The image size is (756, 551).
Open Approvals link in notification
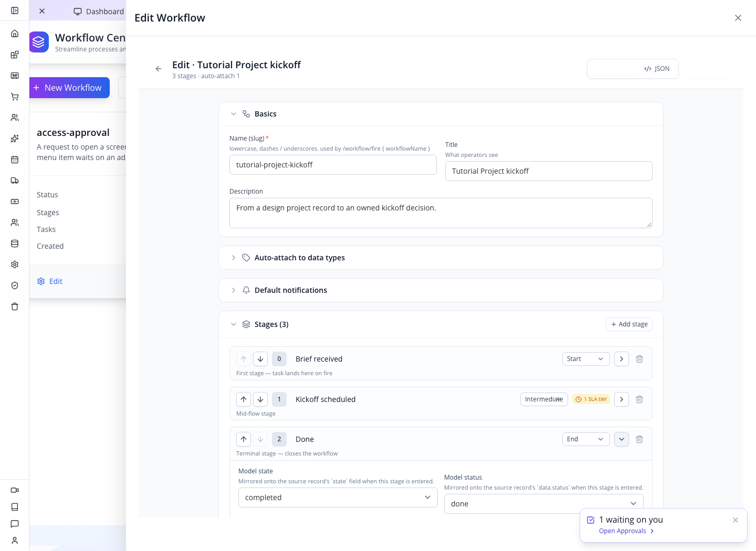[626, 531]
